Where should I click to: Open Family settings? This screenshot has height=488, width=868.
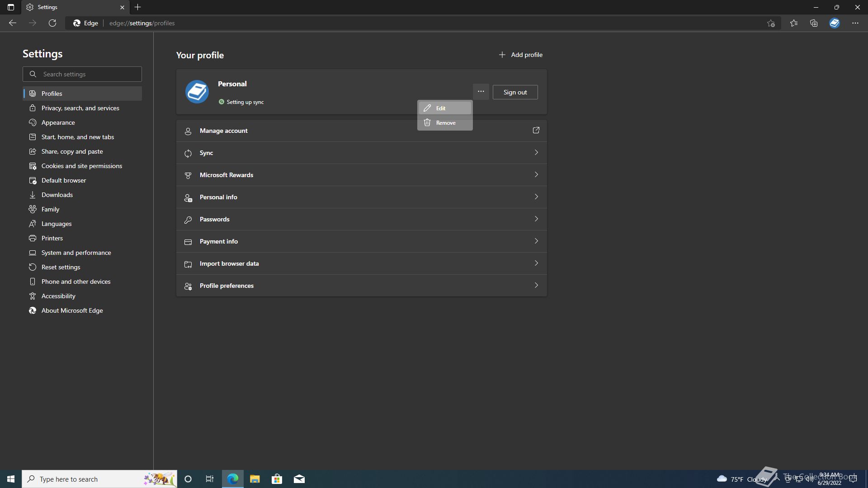[82, 209]
